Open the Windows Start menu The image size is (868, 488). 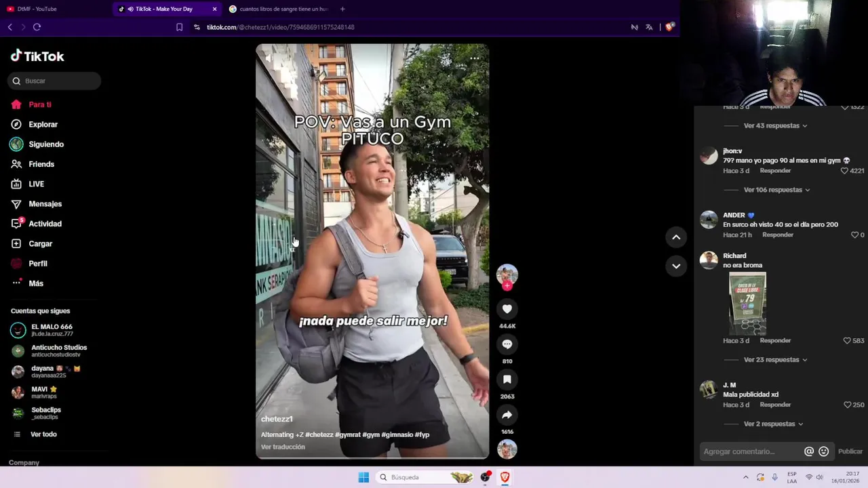click(x=363, y=477)
